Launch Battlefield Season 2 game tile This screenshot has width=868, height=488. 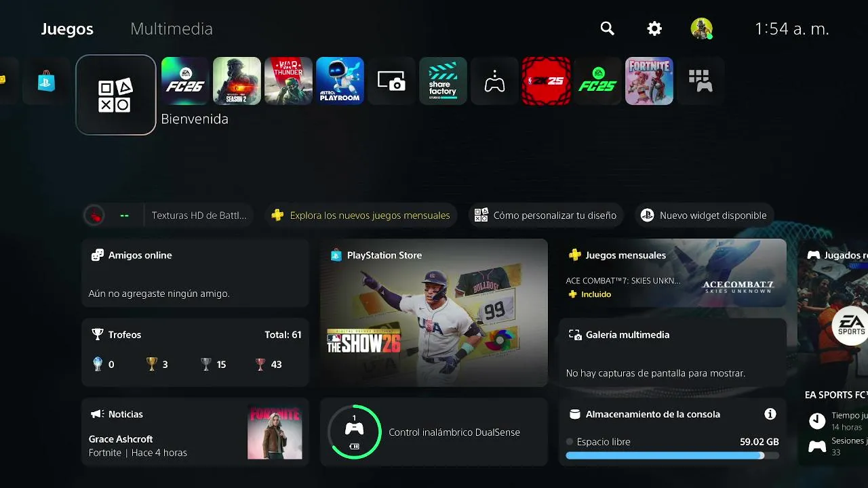coord(237,81)
